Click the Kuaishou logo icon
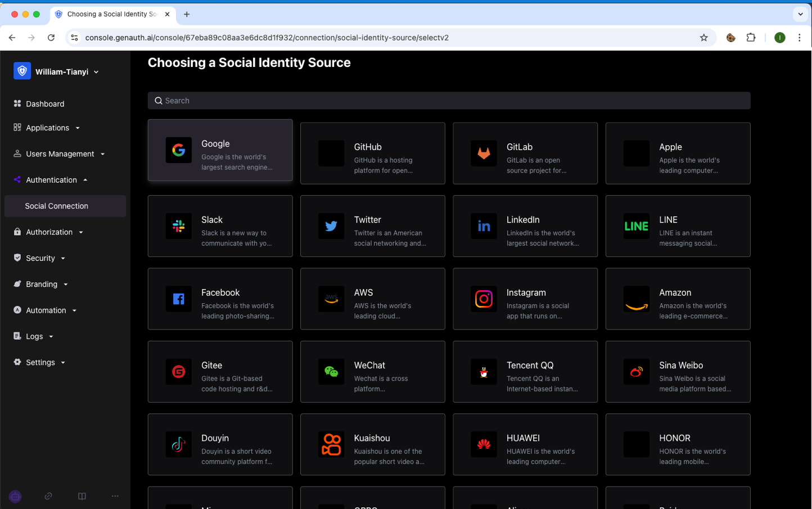Viewport: 812px width, 509px height. [331, 444]
